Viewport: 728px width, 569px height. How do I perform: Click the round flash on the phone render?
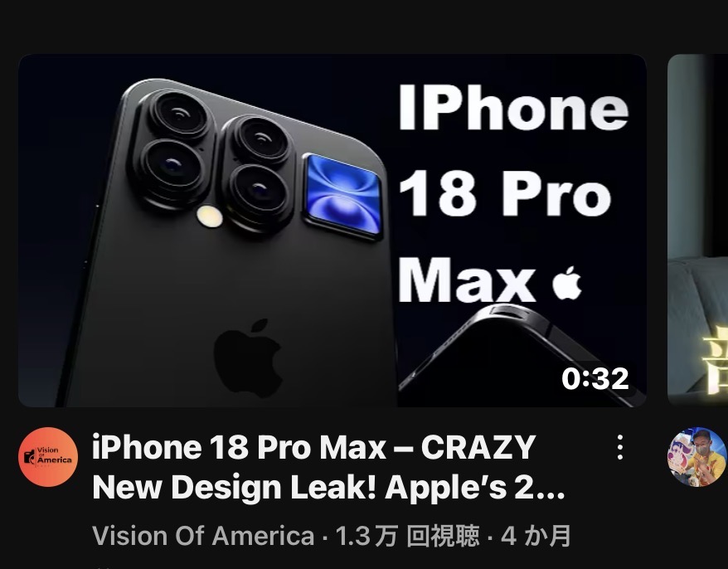pyautogui.click(x=210, y=216)
